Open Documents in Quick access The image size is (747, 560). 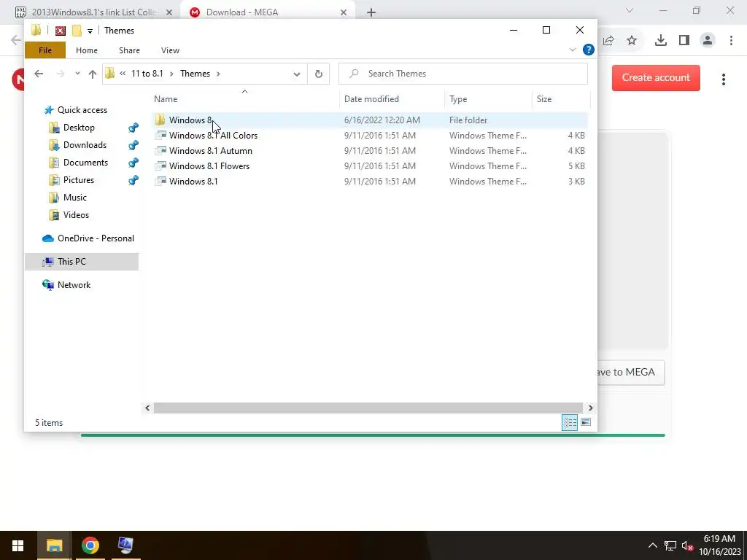[85, 163]
